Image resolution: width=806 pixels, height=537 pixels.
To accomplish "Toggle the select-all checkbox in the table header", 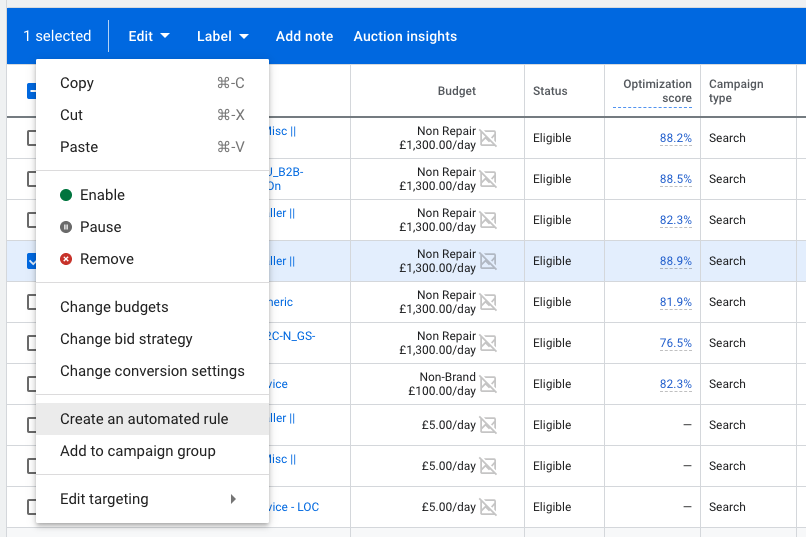I will tap(32, 91).
